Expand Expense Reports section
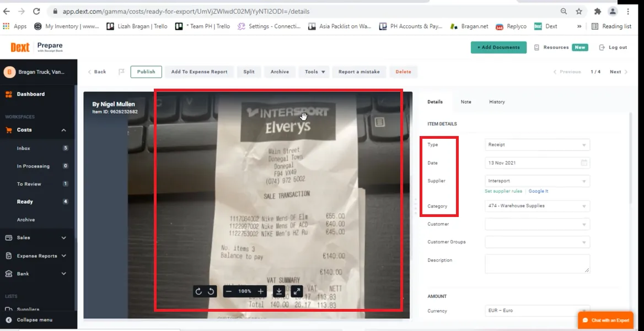Screen dimensions: 644x331 [63, 256]
